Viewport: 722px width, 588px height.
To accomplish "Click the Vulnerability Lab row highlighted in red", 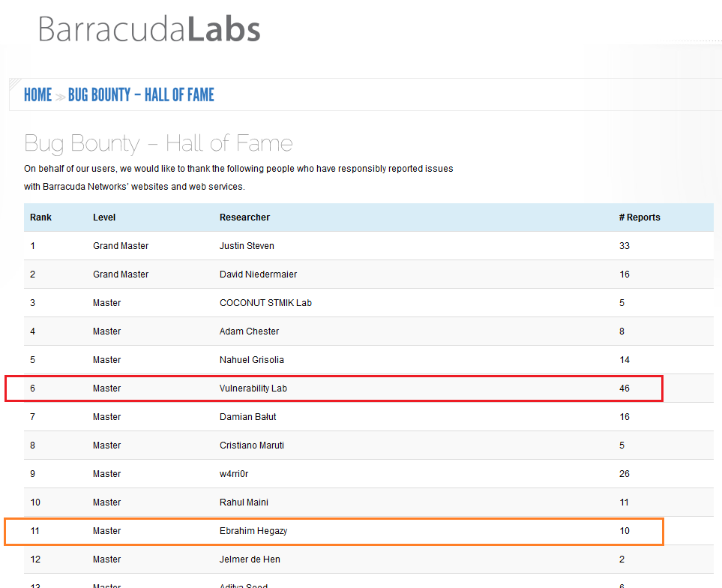I will coord(253,388).
